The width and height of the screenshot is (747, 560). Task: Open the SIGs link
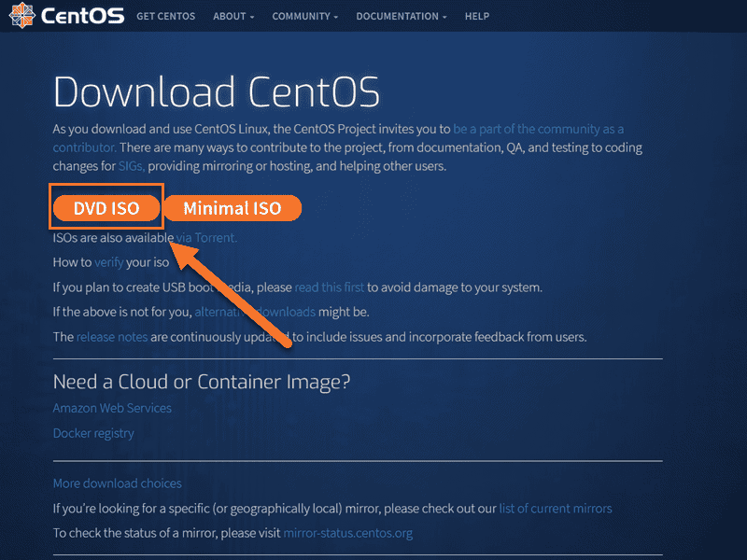pyautogui.click(x=132, y=166)
